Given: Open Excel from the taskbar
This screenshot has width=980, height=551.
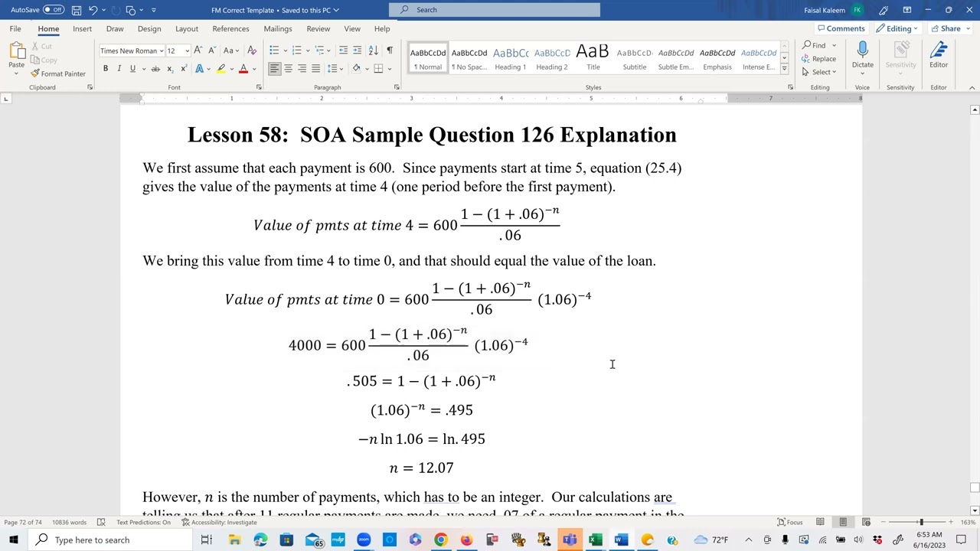Looking at the screenshot, I should click(595, 540).
